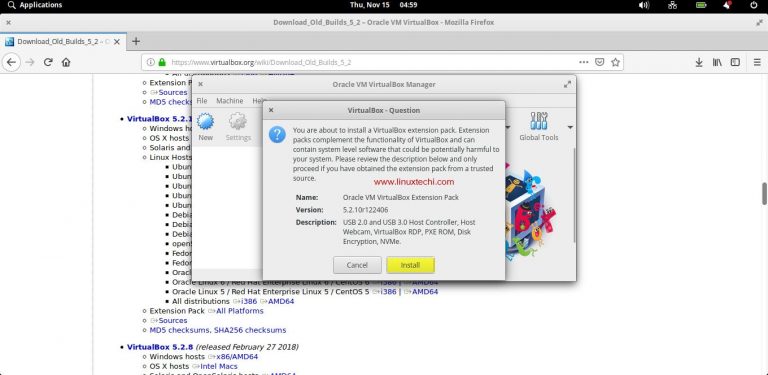This screenshot has height=375, width=768.
Task: Maximize the VirtualBox Manager window
Action: click(x=567, y=84)
